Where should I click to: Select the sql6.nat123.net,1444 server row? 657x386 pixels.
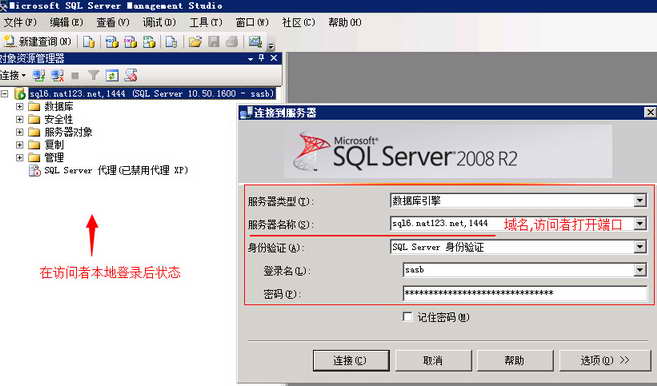pos(152,93)
